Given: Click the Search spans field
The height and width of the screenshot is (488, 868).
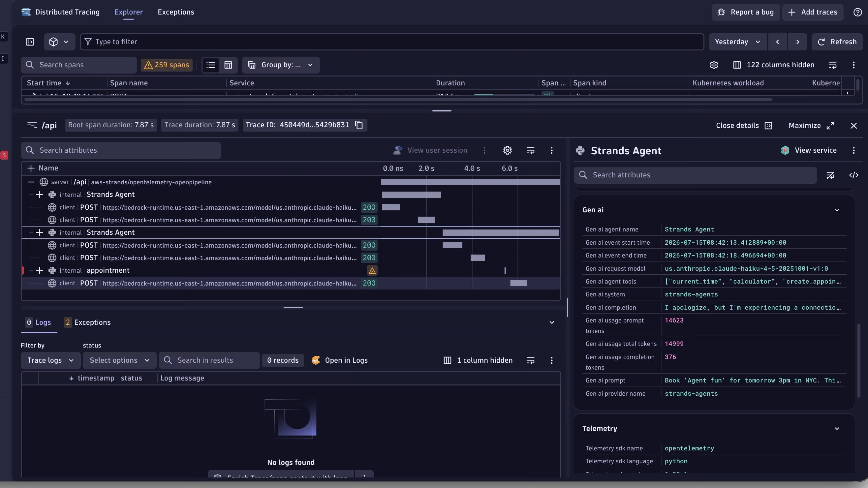Looking at the screenshot, I should pyautogui.click(x=79, y=65).
